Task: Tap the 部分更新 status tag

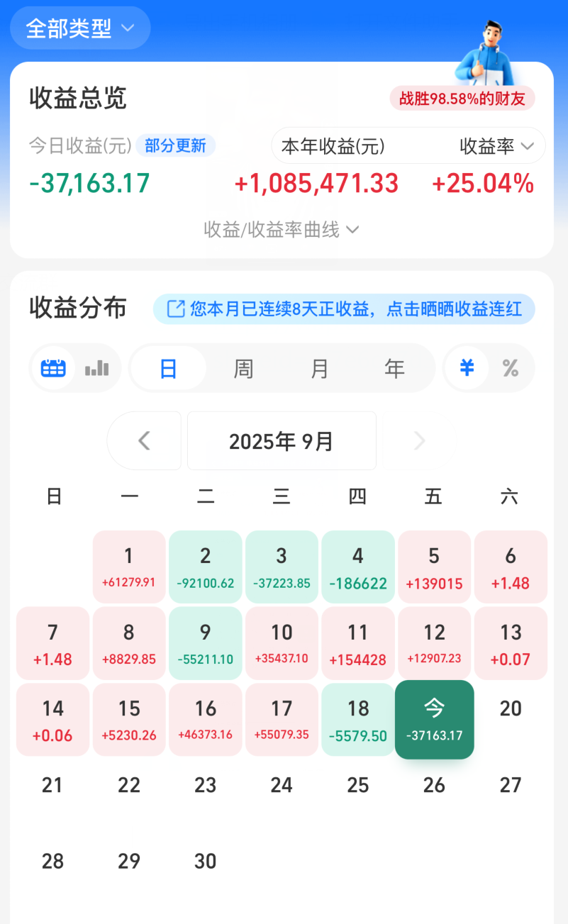Action: tap(175, 145)
